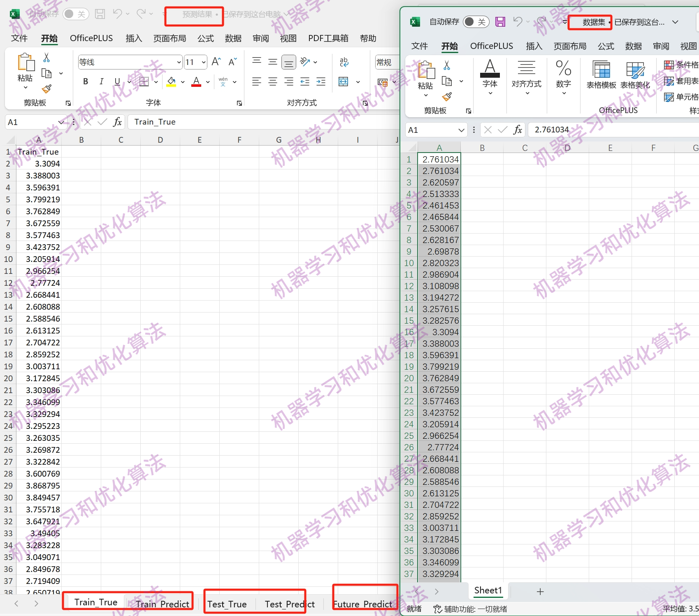
Task: Toggle AutoSave switch in right 数据集 window
Action: [476, 22]
